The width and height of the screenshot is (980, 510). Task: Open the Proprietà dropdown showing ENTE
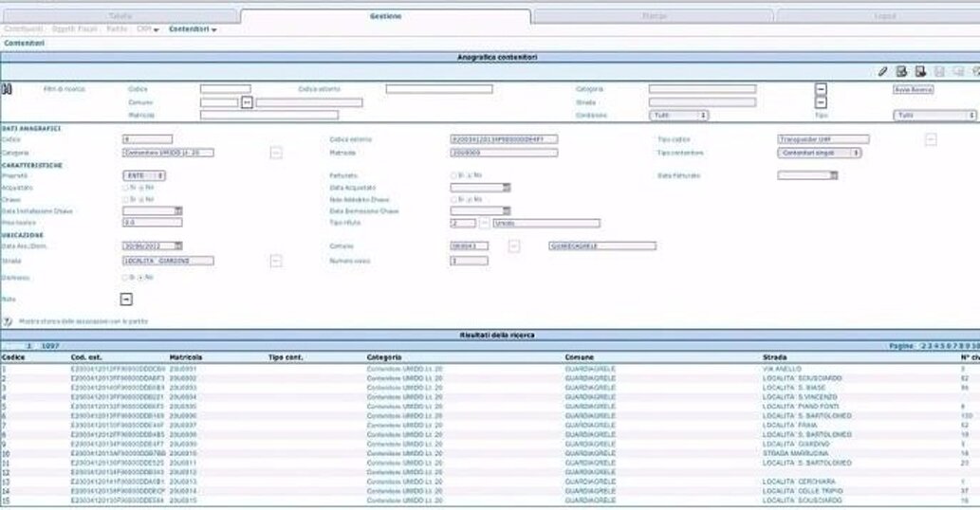point(144,175)
